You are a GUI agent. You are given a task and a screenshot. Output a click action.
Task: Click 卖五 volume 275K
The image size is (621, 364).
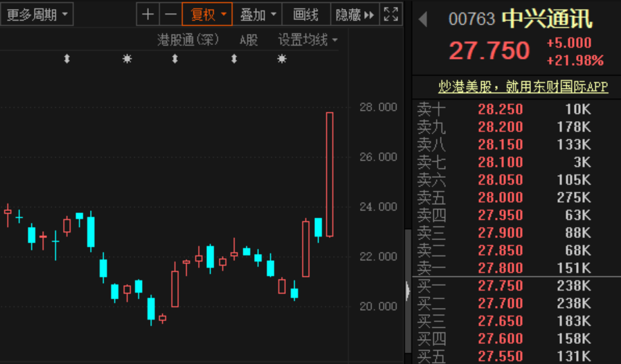click(574, 197)
